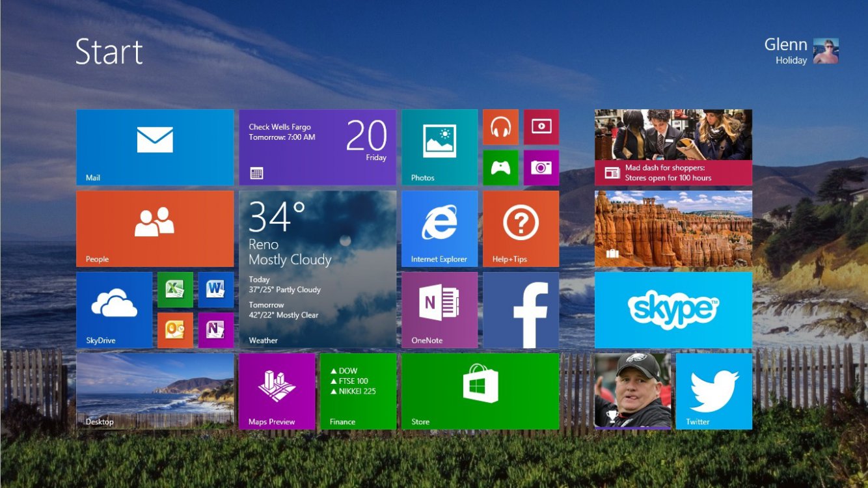Open the People tile
Image resolution: width=868 pixels, height=488 pixels.
[155, 228]
